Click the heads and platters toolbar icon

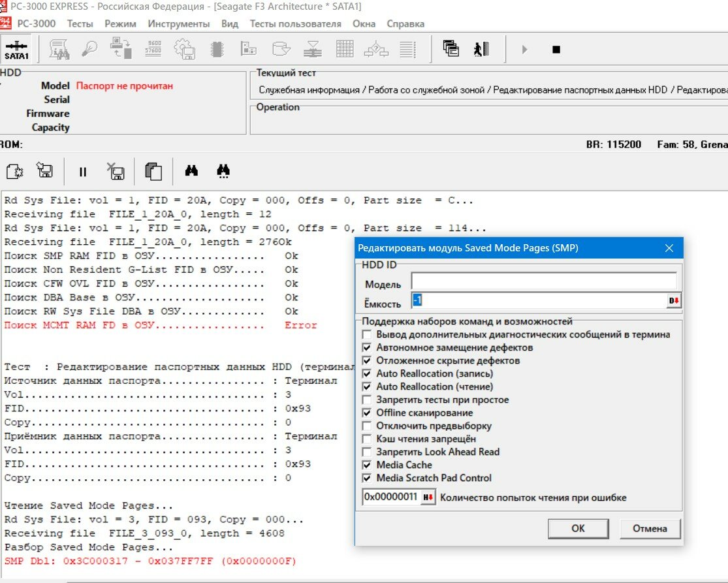click(x=313, y=49)
